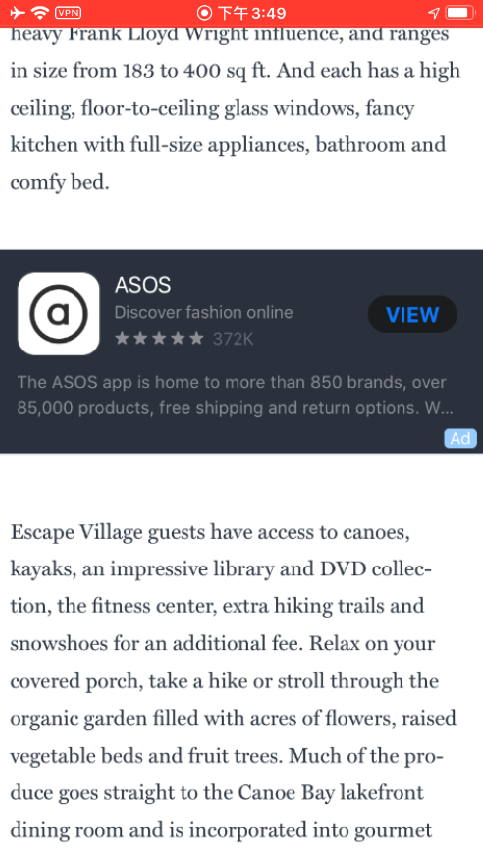Click the blue Ad badge
Image resolution: width=483 pixels, height=850 pixels.
click(460, 438)
